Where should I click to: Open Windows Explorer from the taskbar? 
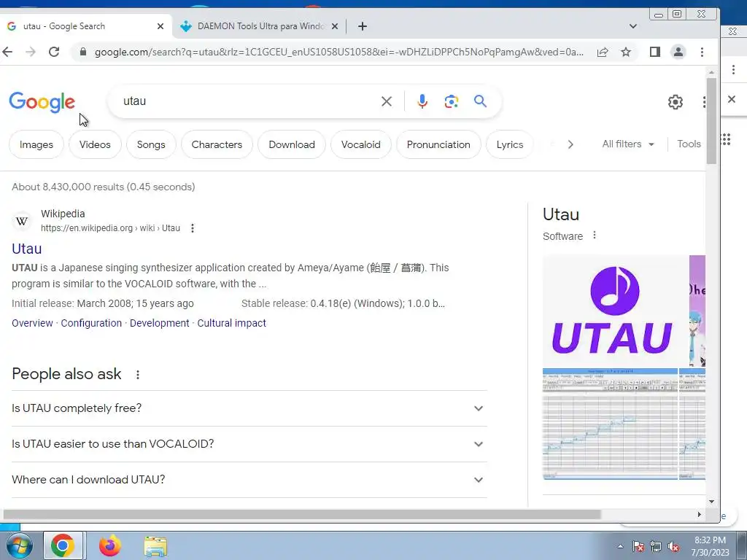point(156,547)
